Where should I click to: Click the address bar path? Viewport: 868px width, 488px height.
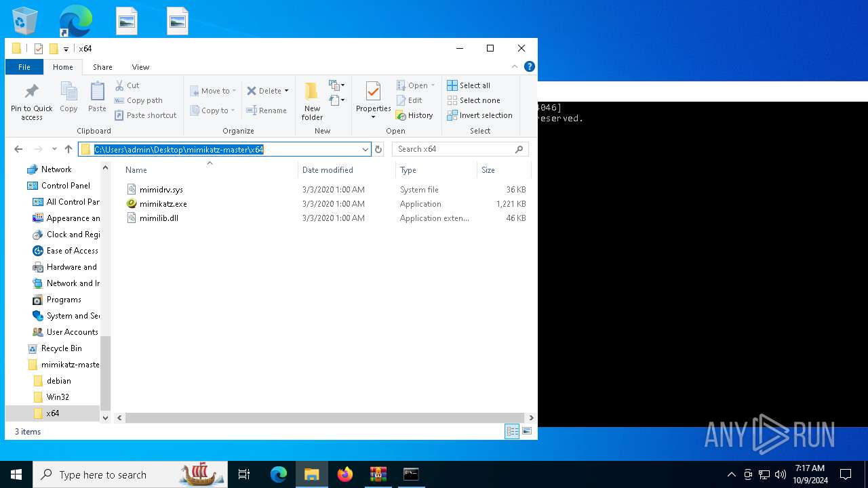pyautogui.click(x=178, y=149)
